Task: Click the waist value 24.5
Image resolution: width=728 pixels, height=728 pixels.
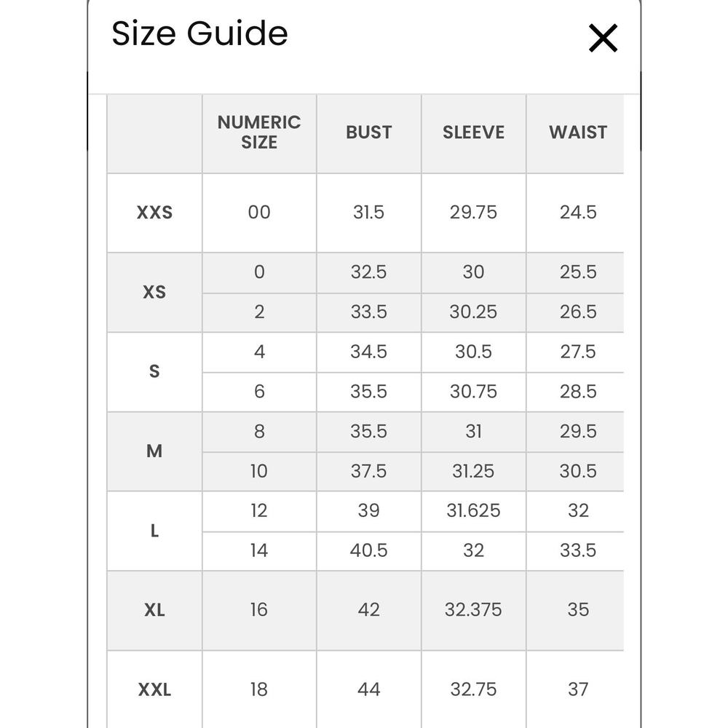Action: (x=577, y=213)
